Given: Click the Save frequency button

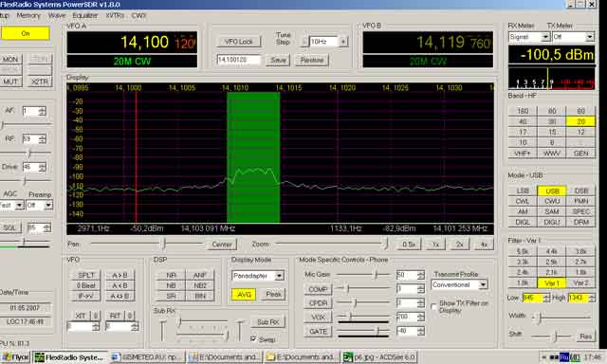Looking at the screenshot, I should (278, 61).
